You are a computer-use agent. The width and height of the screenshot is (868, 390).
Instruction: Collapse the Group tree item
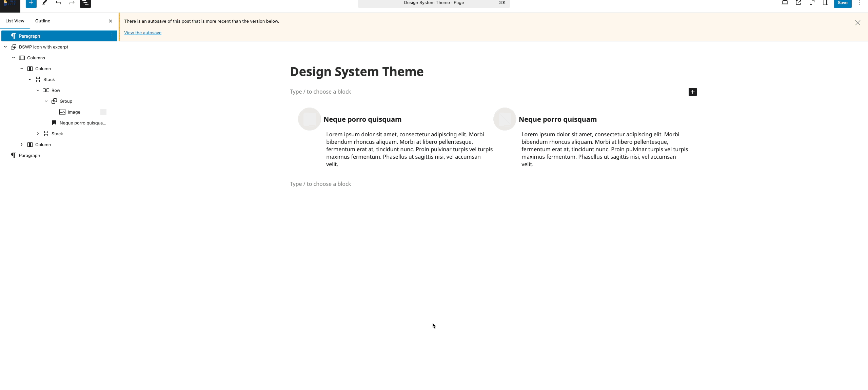coord(46,101)
